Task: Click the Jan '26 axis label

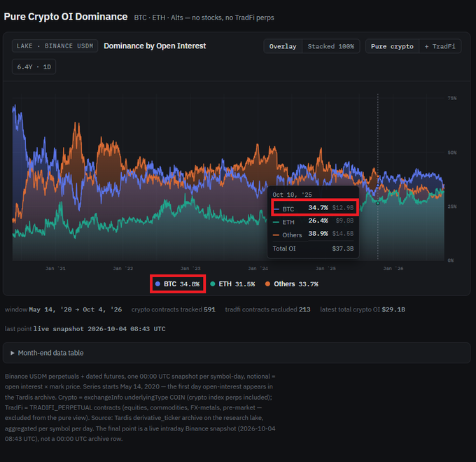Action: (x=393, y=268)
